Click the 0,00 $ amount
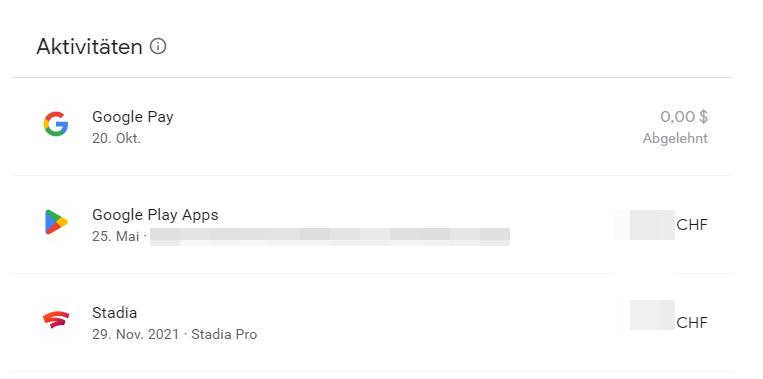This screenshot has width=763, height=379. (684, 117)
